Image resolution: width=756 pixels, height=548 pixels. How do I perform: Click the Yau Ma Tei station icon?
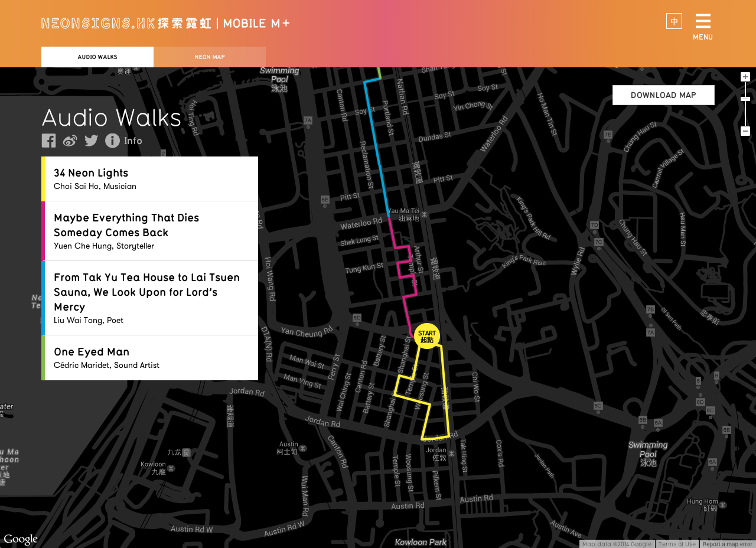[x=424, y=215]
